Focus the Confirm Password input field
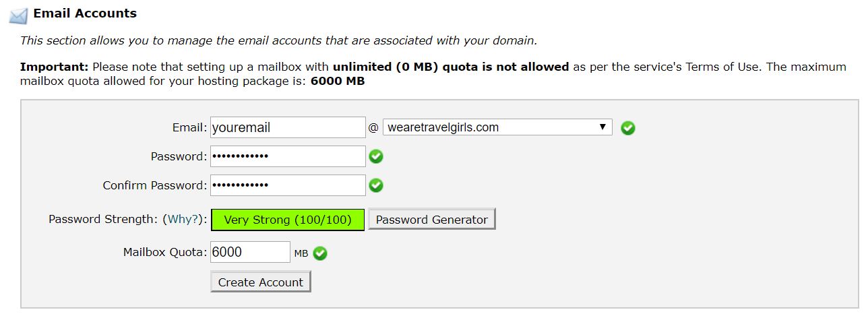This screenshot has width=868, height=316. [x=288, y=185]
